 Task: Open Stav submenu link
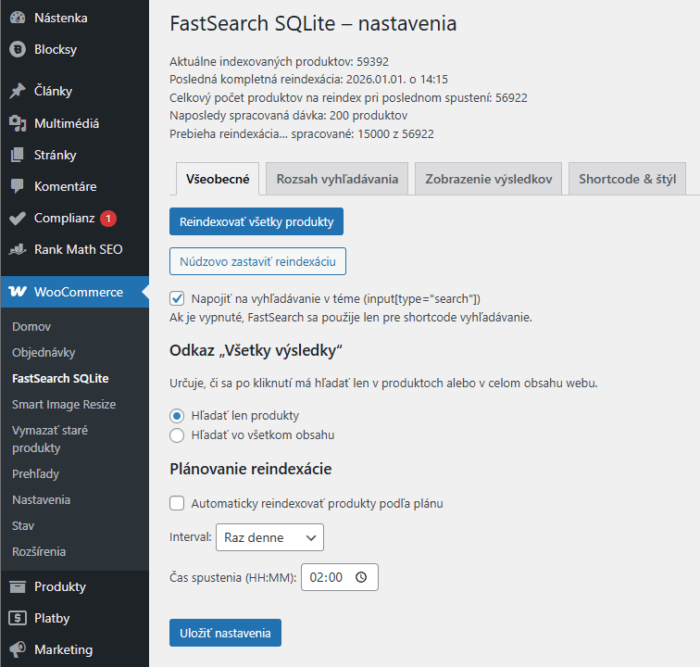23,525
